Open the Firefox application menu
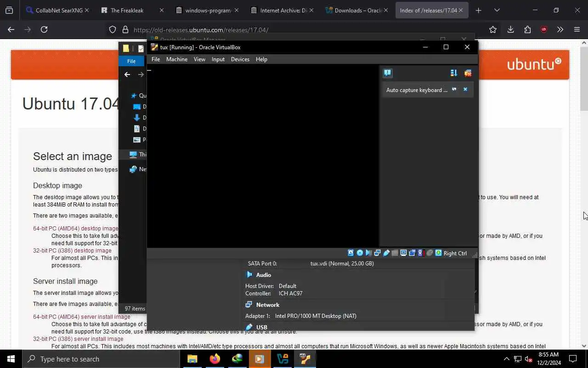This screenshot has width=588, height=368. point(577,29)
